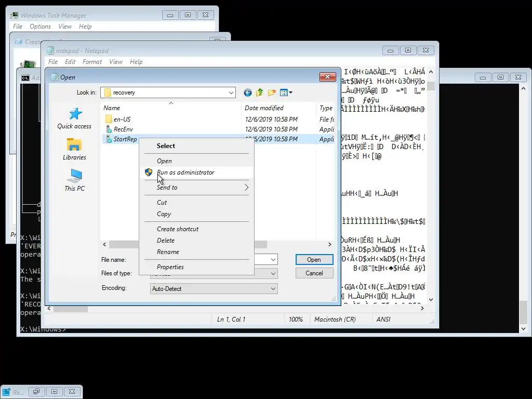Screen dimensions: 532x399
Task: Click the shield icon beside Run as administrator
Action: click(149, 172)
